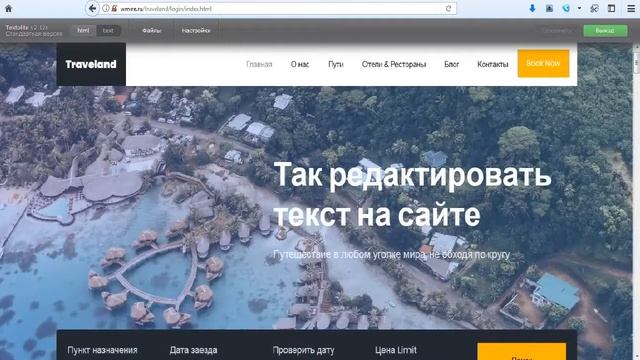Open the site information icon in address bar

point(106,8)
